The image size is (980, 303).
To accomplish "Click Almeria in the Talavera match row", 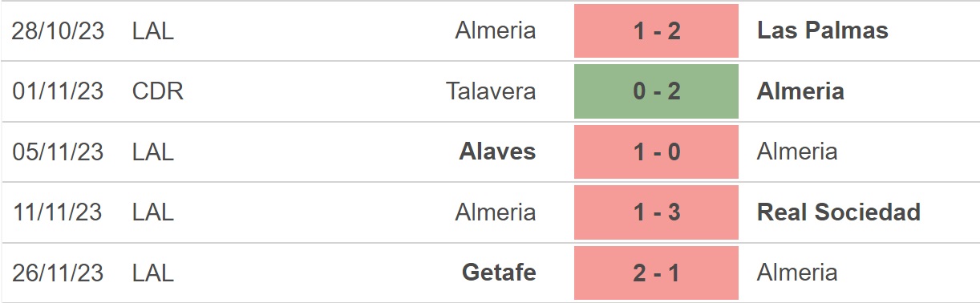I will click(x=800, y=91).
